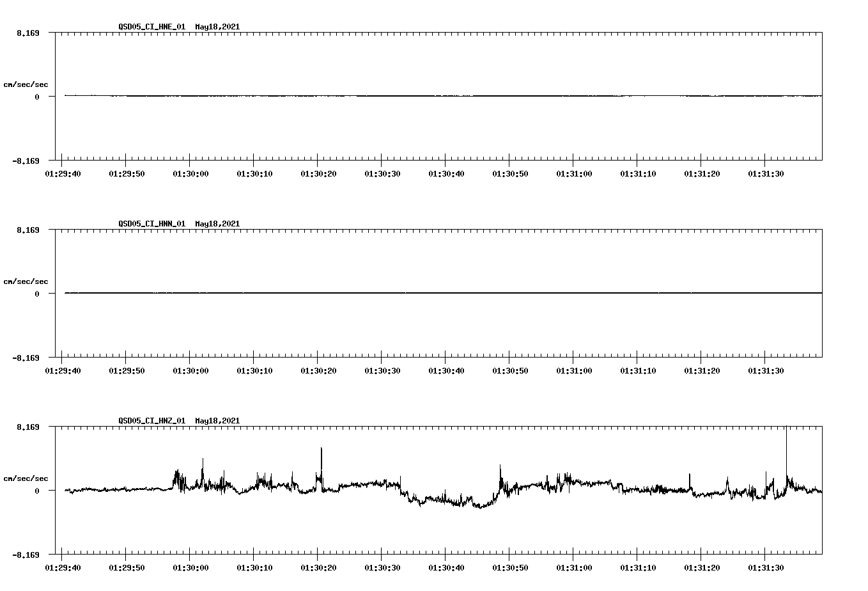Click the 01:29:40 time label on the top axis

pos(63,172)
